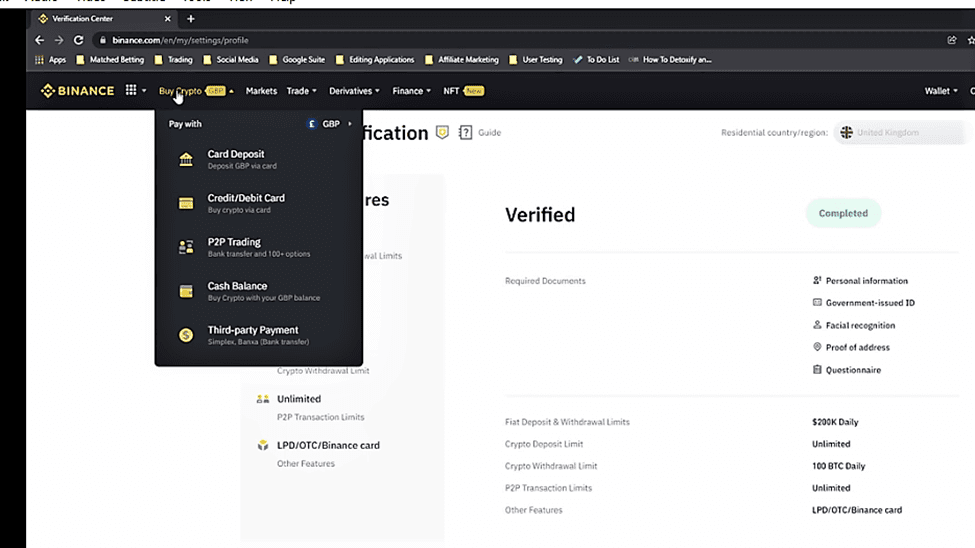Click the Unlimited P2P users icon

(x=263, y=399)
